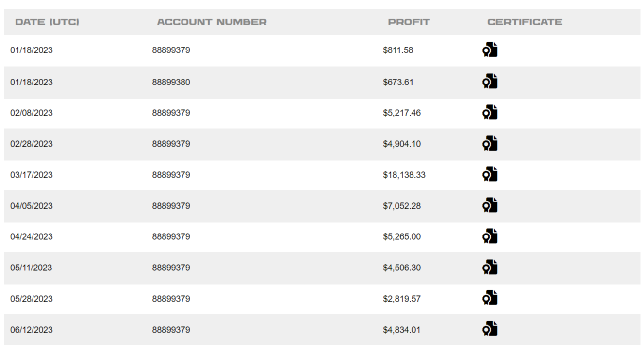This screenshot has height=352, width=644.
Task: View certificate for $5,265.00 profit
Action: point(490,236)
